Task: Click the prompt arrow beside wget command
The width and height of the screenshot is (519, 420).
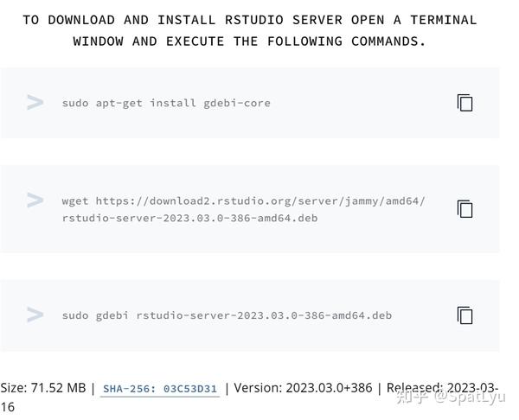Action: point(35,200)
